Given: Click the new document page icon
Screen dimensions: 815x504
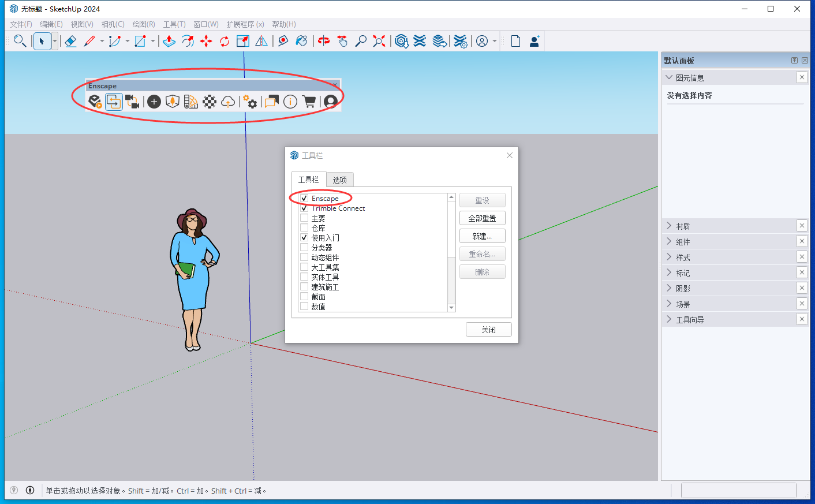Looking at the screenshot, I should pos(515,41).
